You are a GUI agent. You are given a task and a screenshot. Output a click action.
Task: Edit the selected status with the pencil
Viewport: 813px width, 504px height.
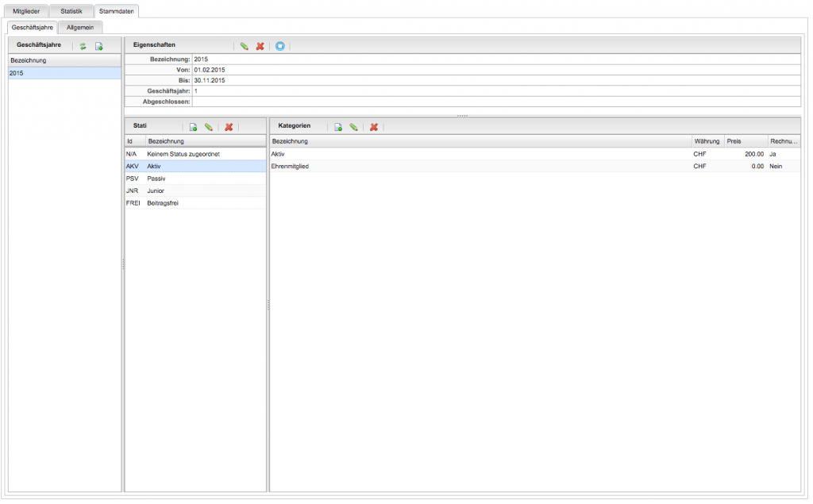pos(209,127)
